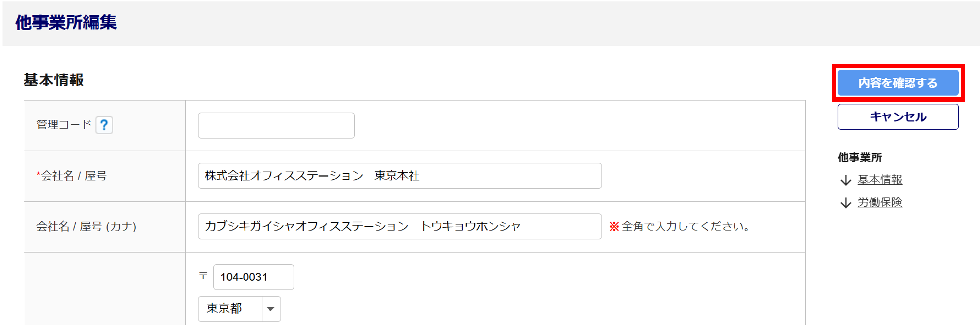The width and height of the screenshot is (980, 325).
Task: Click the 他事業所 heading in the sidebar
Action: pyautogui.click(x=859, y=157)
